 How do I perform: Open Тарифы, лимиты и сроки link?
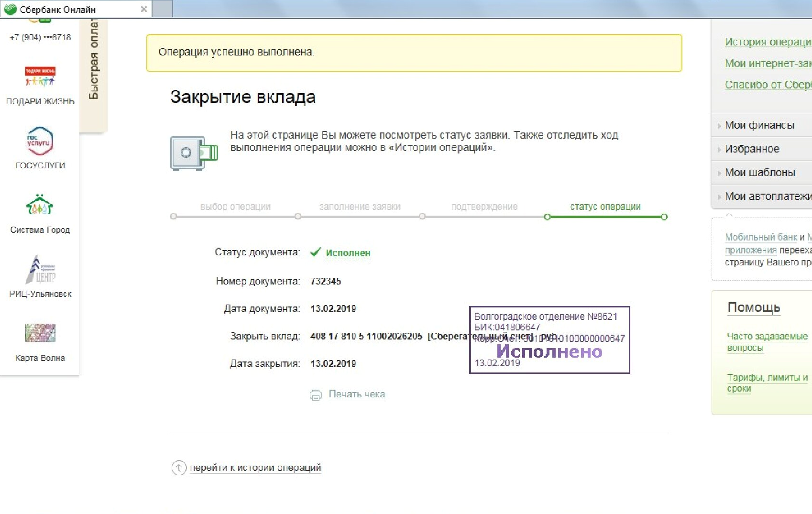point(767,383)
